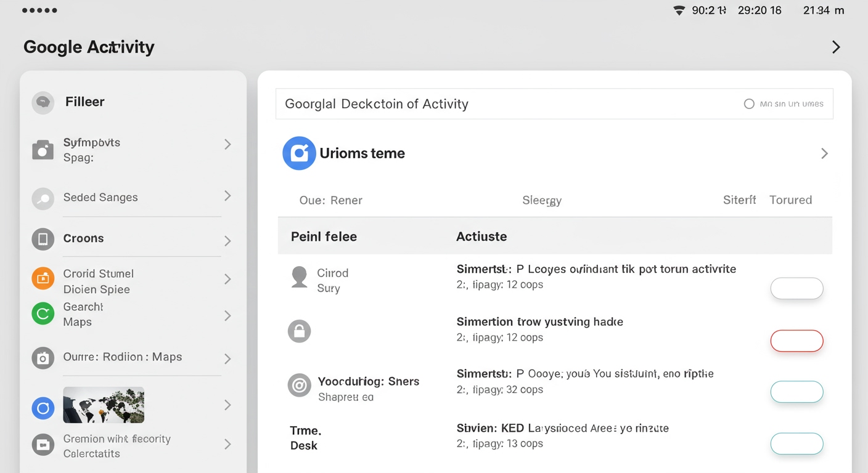
Task: Click the tablet icon beside Croons
Action: point(43,239)
